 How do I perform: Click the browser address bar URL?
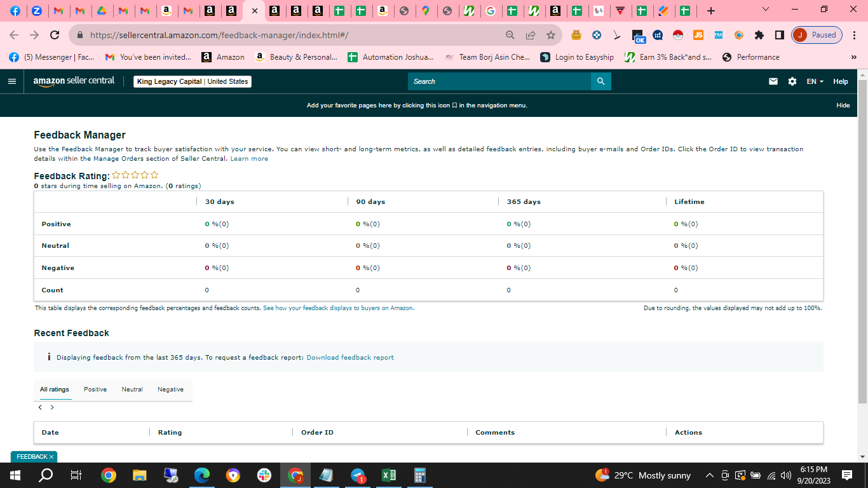pyautogui.click(x=219, y=35)
